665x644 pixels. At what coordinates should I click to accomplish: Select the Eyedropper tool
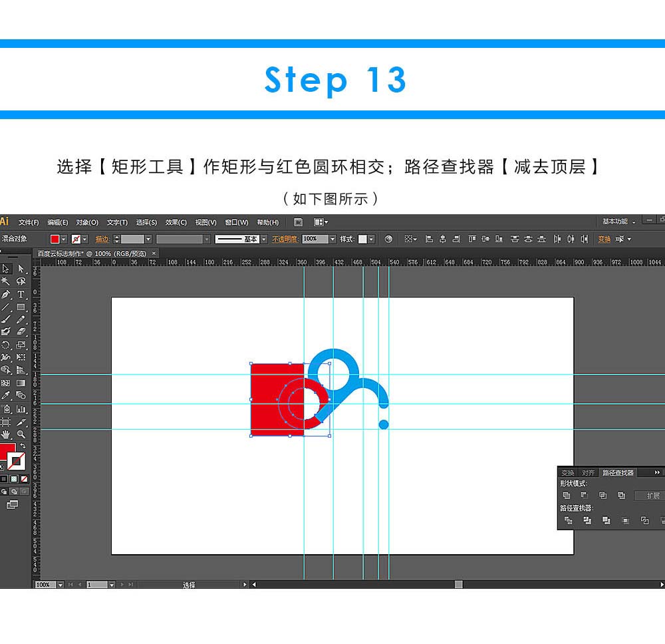click(5, 395)
